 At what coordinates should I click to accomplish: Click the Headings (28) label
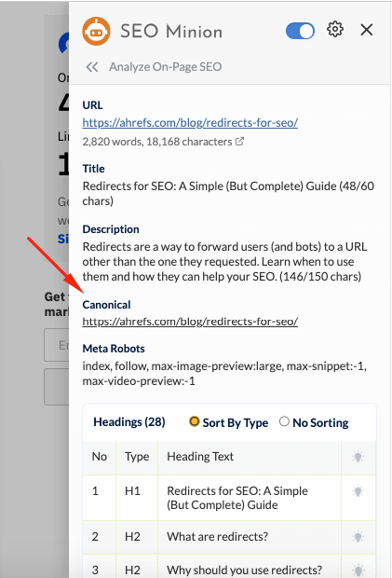[x=129, y=421]
